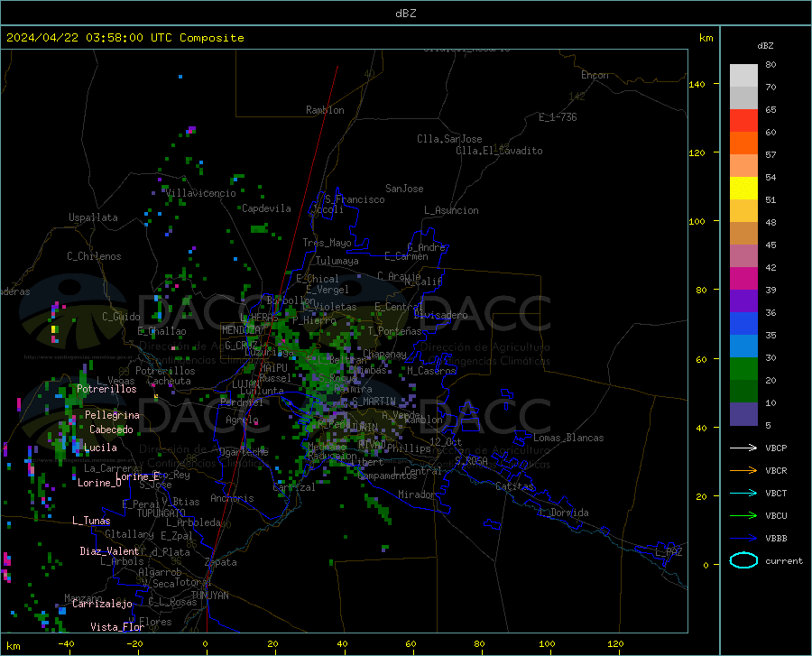Click the '-40' tick on horizontal km axis
Screen dimensions: 812x656
tap(66, 643)
